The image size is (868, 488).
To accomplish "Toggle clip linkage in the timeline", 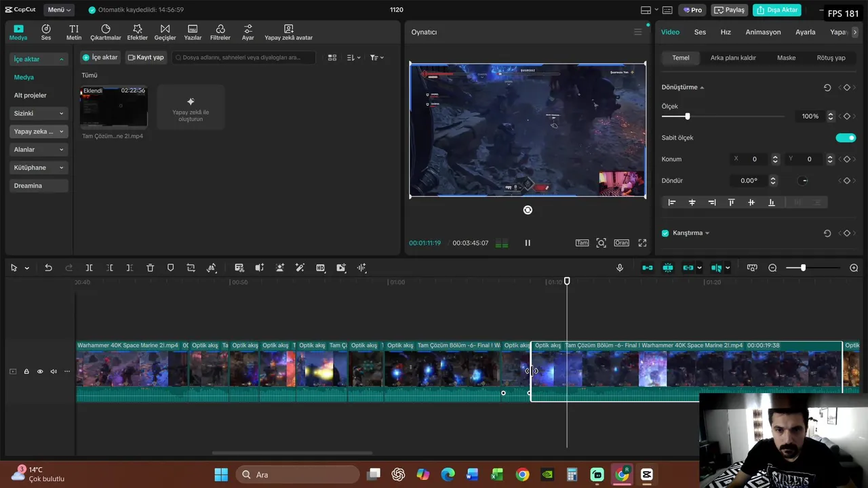I will tap(688, 268).
